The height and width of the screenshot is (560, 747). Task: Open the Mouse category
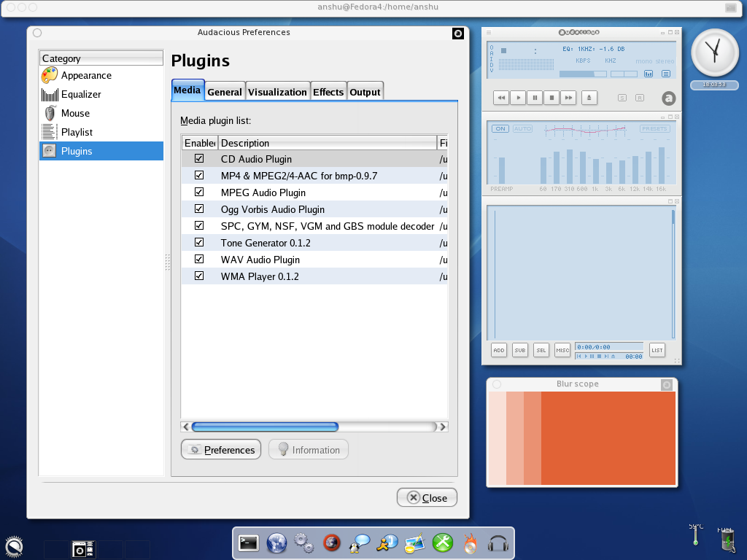click(x=101, y=113)
